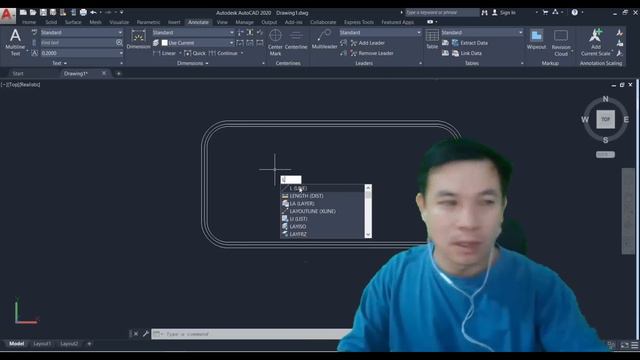
Task: Click the Revision Cloud tool
Action: pos(561,42)
